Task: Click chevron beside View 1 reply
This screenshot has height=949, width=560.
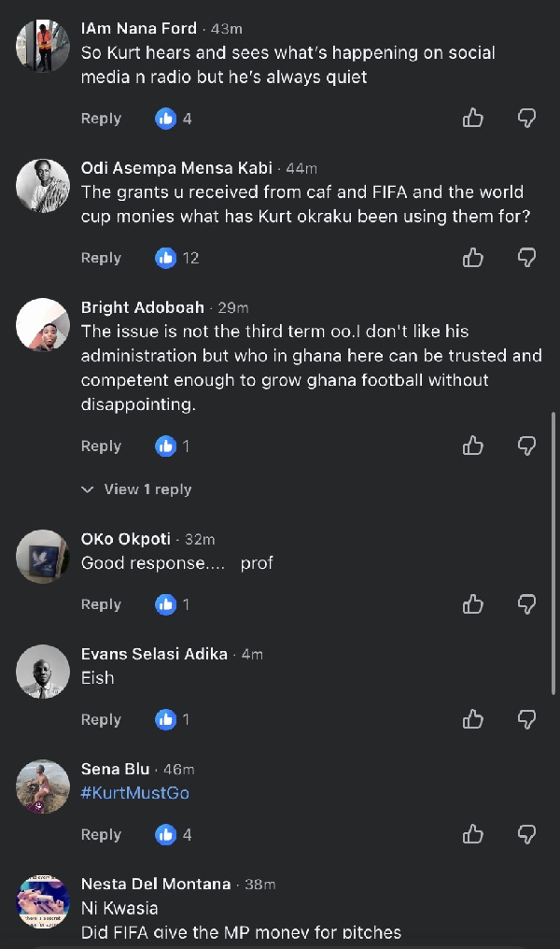Action: [x=88, y=489]
